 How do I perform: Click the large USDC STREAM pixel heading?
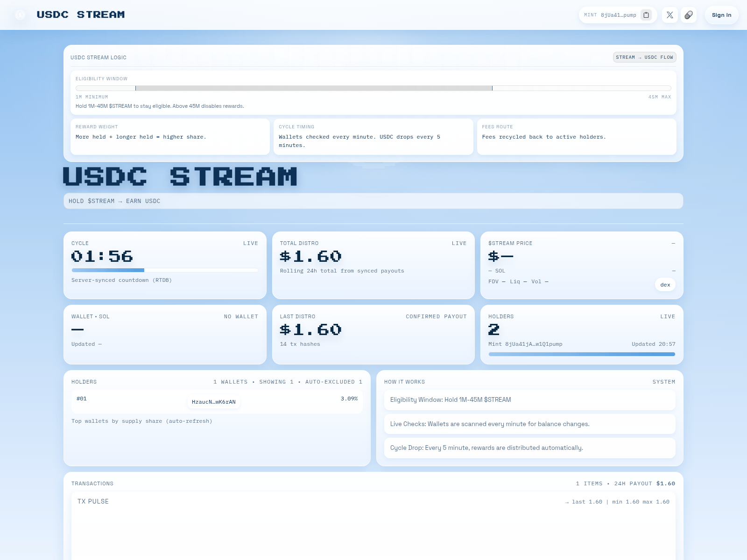coord(180,177)
